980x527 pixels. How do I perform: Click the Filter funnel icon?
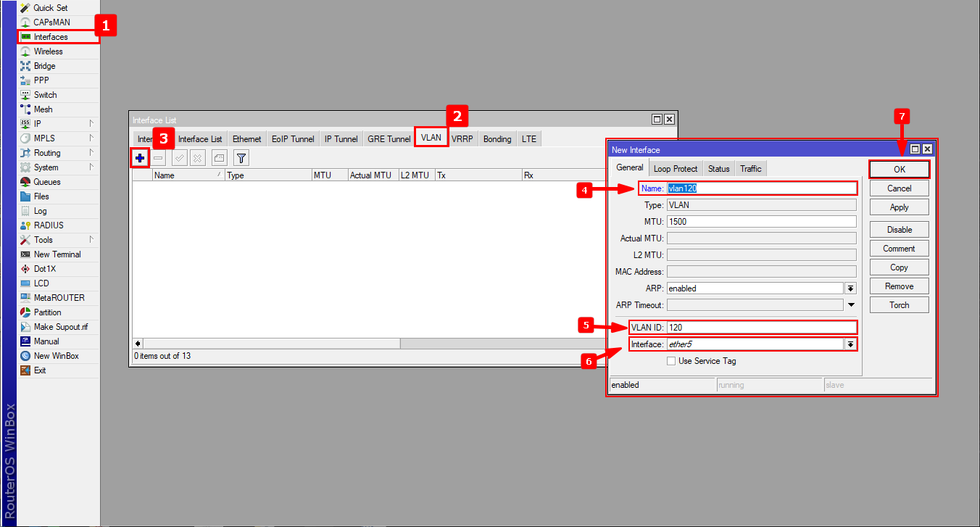pos(241,158)
